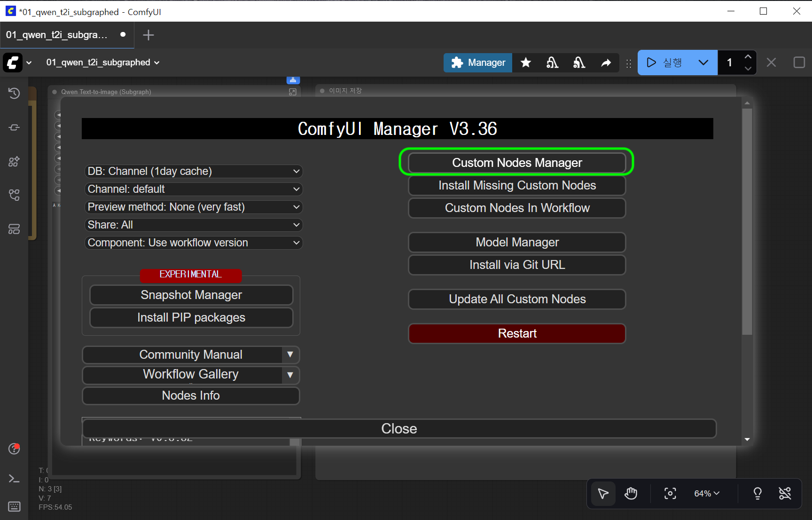Open the Workflow Gallery button
This screenshot has width=812, height=520.
(x=183, y=375)
